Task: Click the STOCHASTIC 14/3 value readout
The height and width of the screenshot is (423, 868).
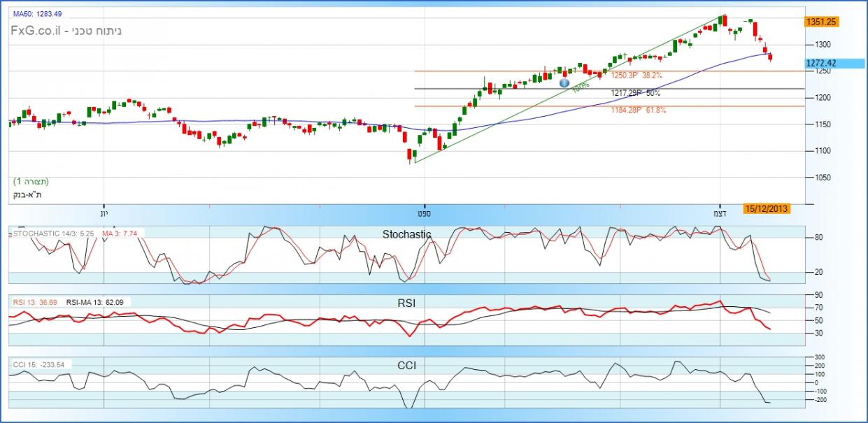Action: (x=53, y=233)
